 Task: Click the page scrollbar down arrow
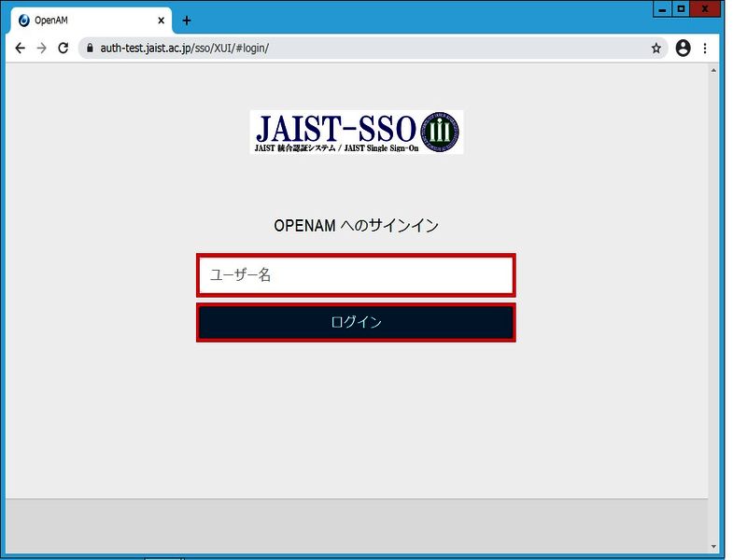(x=713, y=547)
